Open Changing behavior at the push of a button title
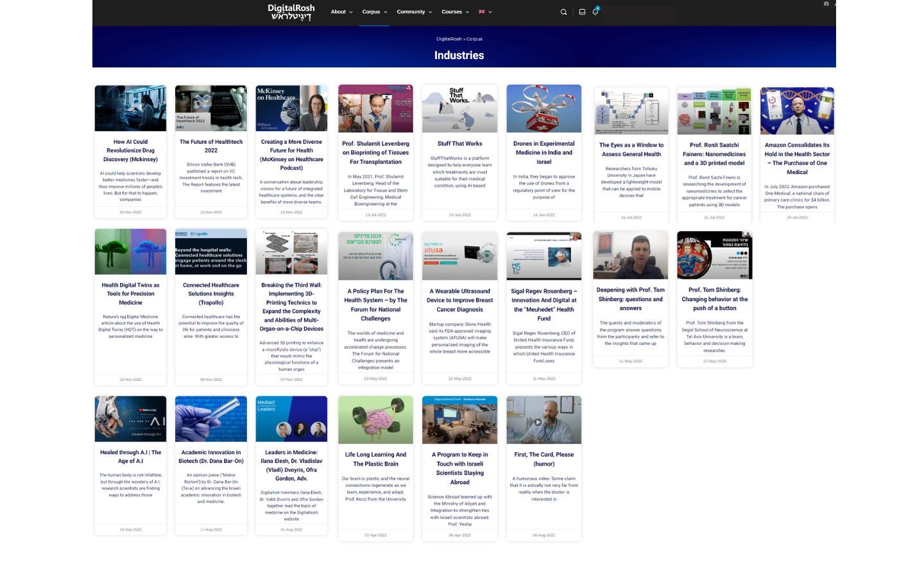Screen dimensions: 924x578 [714, 299]
